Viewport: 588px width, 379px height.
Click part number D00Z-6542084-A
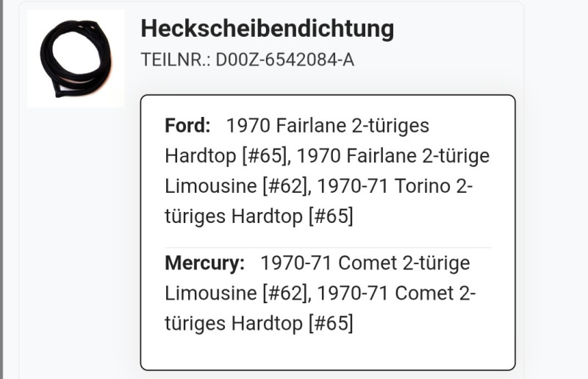pyautogui.click(x=284, y=60)
